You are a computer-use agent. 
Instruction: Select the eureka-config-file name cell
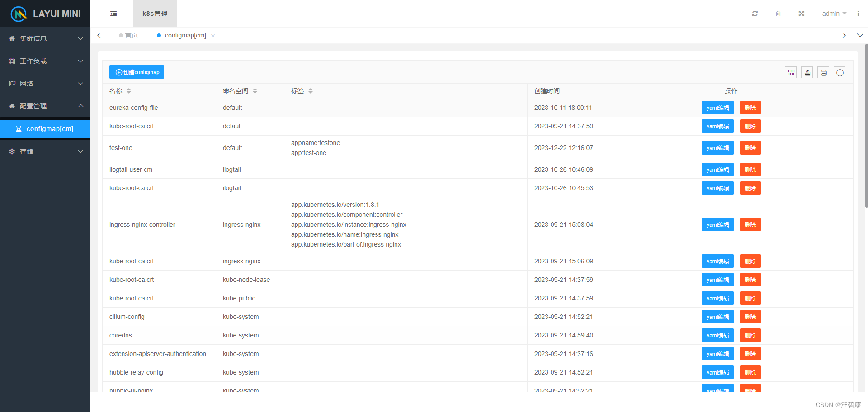159,108
